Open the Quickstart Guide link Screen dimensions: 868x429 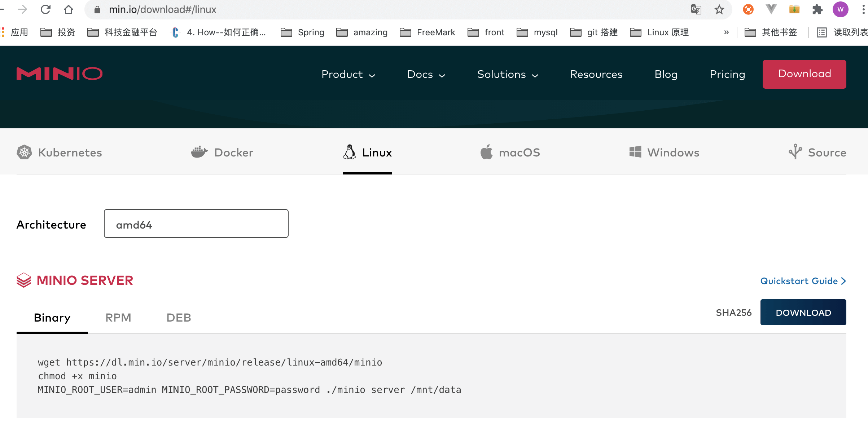803,281
